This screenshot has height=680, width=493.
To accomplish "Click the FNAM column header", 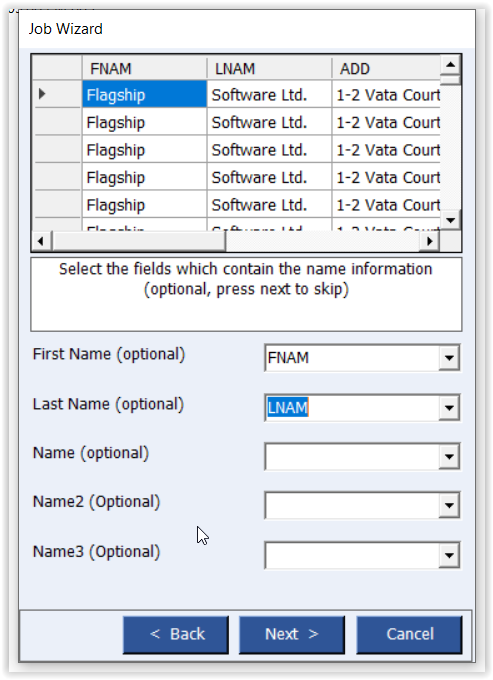I will [x=144, y=69].
